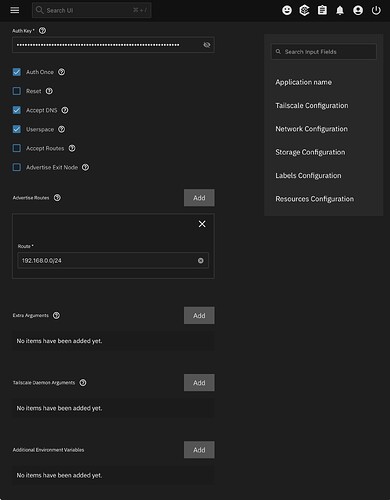Open the jobs clipboard icon
The image size is (390, 500).
(322, 10)
